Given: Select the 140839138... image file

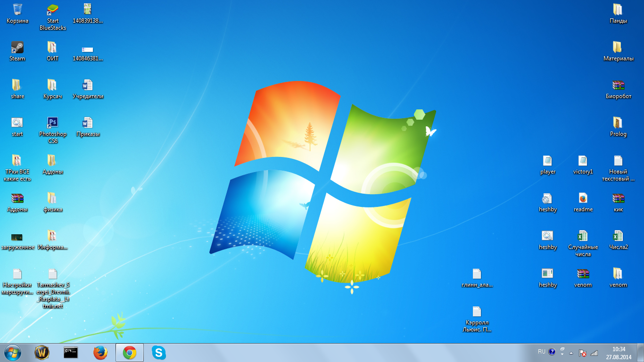Looking at the screenshot, I should (88, 13).
